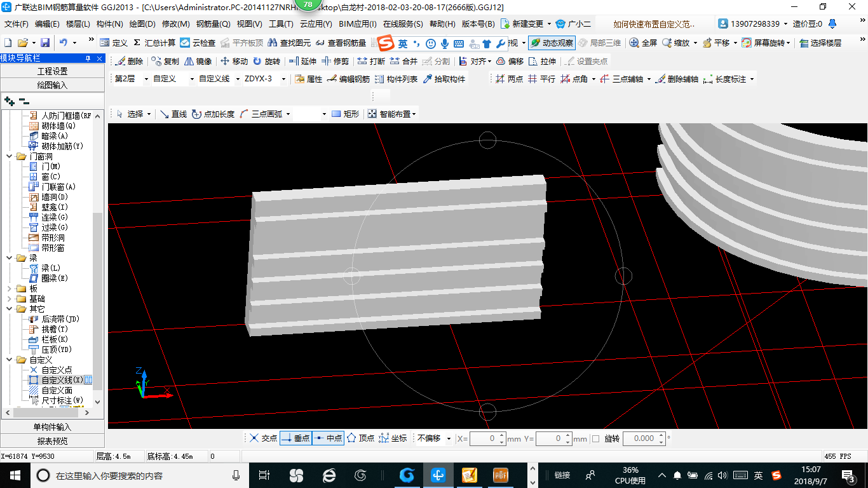The height and width of the screenshot is (488, 868).
Task: Click the X offset input field
Action: (484, 438)
